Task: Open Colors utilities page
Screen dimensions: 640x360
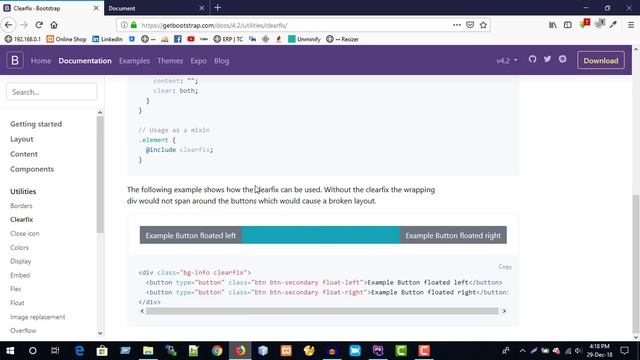Action: [x=19, y=247]
